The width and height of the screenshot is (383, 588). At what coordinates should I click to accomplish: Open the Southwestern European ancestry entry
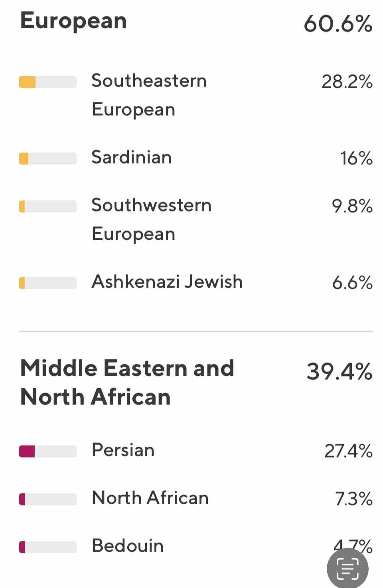(196, 219)
